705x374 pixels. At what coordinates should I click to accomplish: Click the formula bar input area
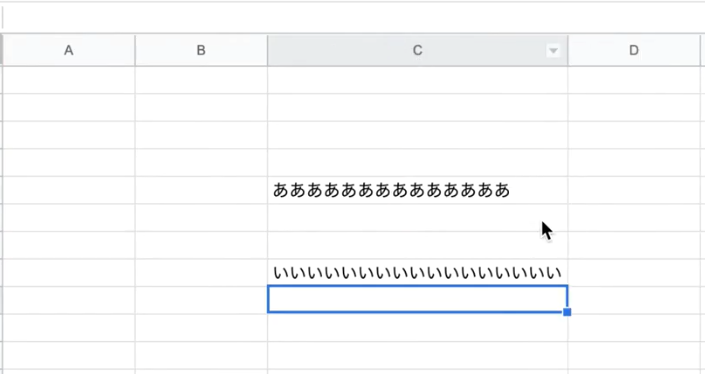tap(352, 18)
